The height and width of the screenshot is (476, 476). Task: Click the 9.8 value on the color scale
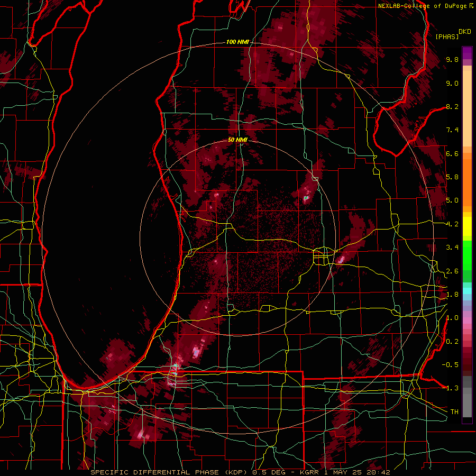tap(452, 59)
